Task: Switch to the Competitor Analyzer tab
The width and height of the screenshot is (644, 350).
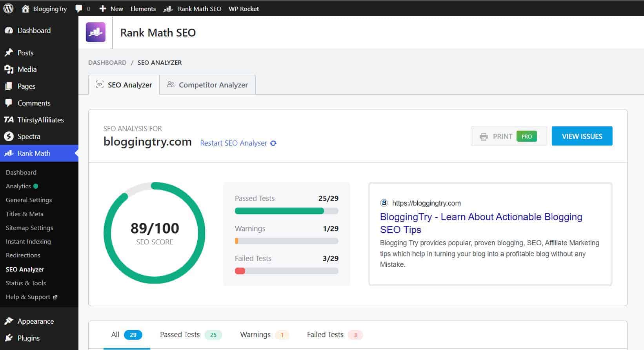Action: tap(207, 85)
